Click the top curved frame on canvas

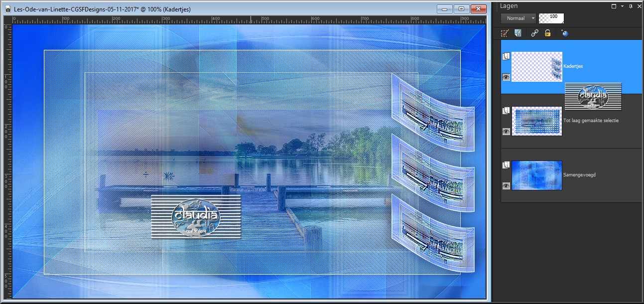point(432,113)
